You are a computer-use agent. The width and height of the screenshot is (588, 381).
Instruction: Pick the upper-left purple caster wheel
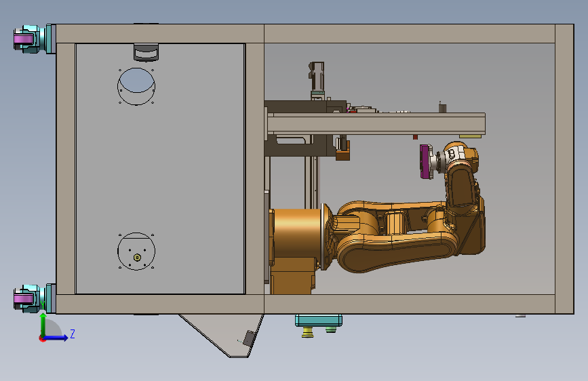tap(23, 39)
